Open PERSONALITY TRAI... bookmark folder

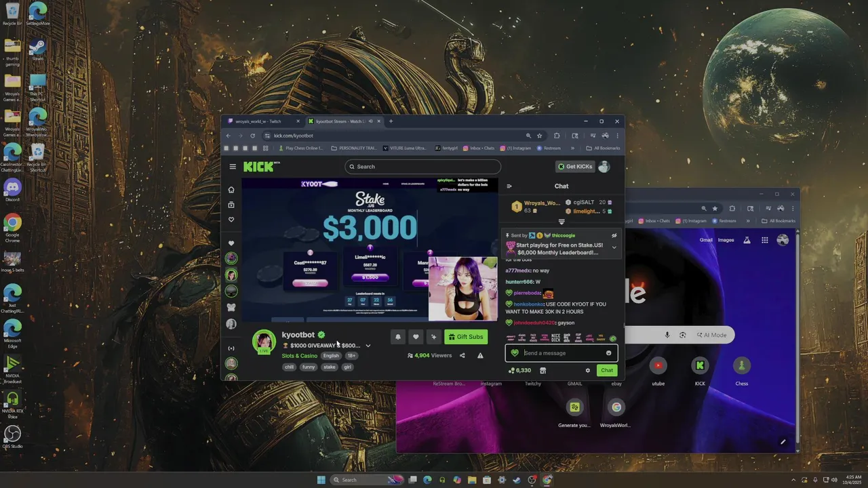pyautogui.click(x=353, y=148)
